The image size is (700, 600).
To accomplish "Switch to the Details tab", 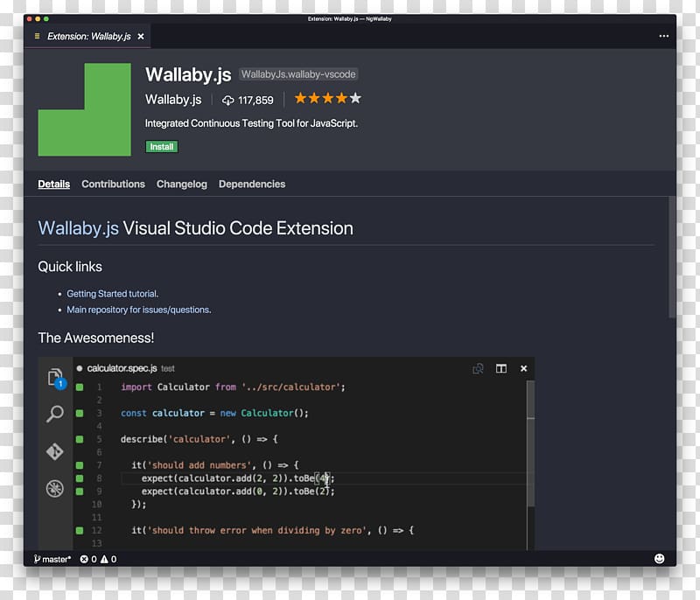I will (53, 184).
